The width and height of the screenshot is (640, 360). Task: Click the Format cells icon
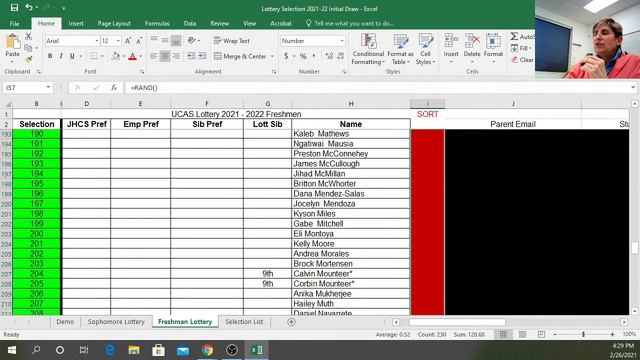pyautogui.click(x=493, y=41)
